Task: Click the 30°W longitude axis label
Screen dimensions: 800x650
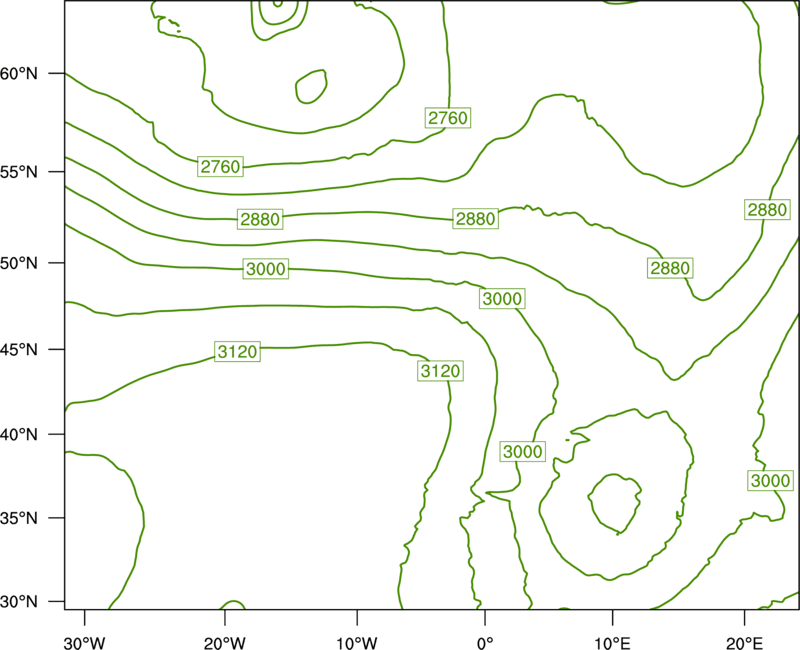Action: pyautogui.click(x=85, y=643)
